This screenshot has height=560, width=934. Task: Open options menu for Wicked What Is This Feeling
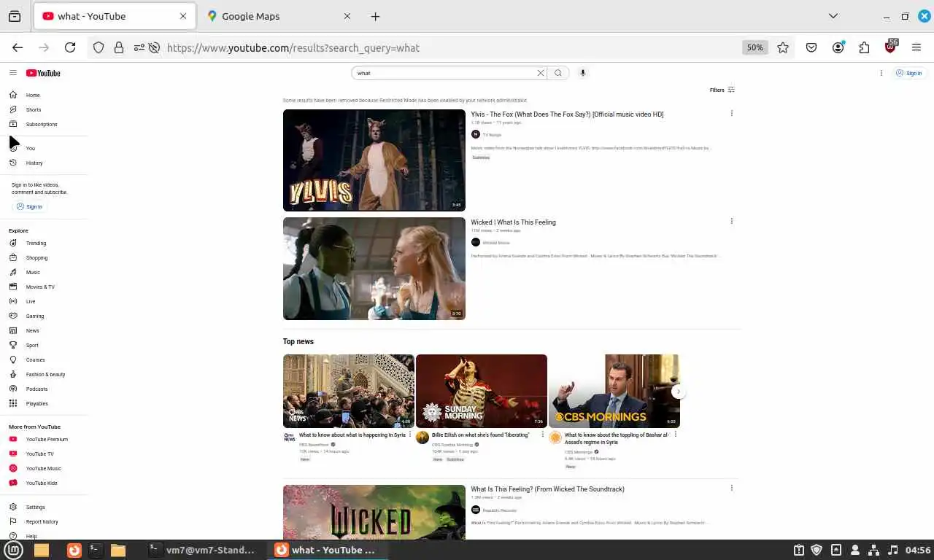coord(732,221)
